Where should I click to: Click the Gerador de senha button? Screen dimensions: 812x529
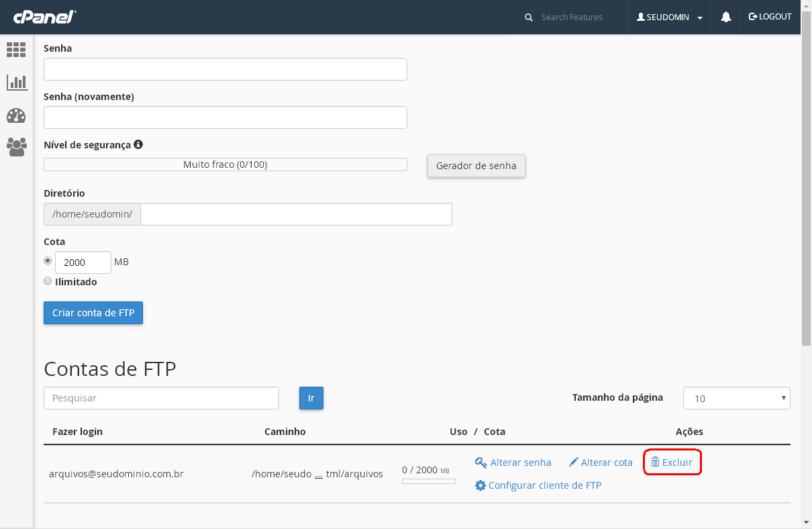(476, 166)
